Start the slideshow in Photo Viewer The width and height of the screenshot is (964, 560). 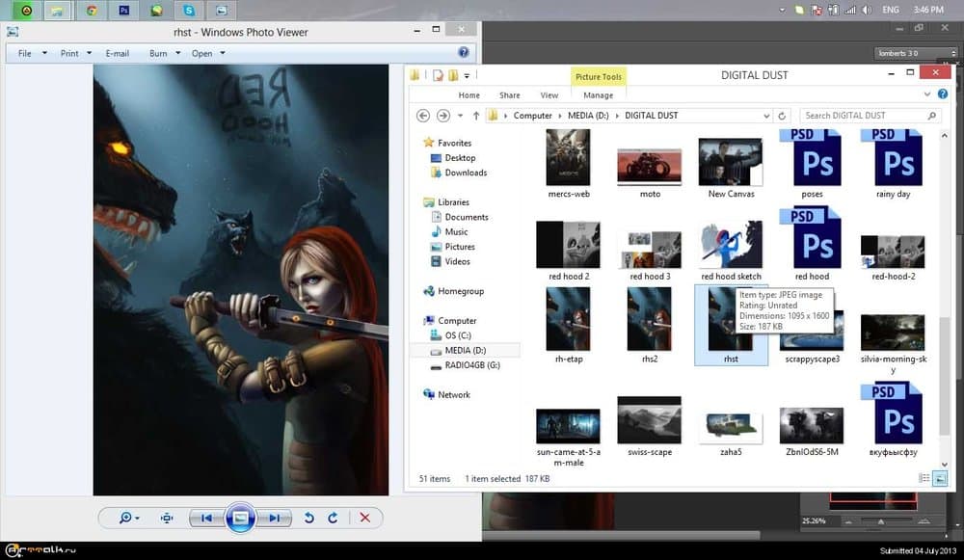pos(240,518)
